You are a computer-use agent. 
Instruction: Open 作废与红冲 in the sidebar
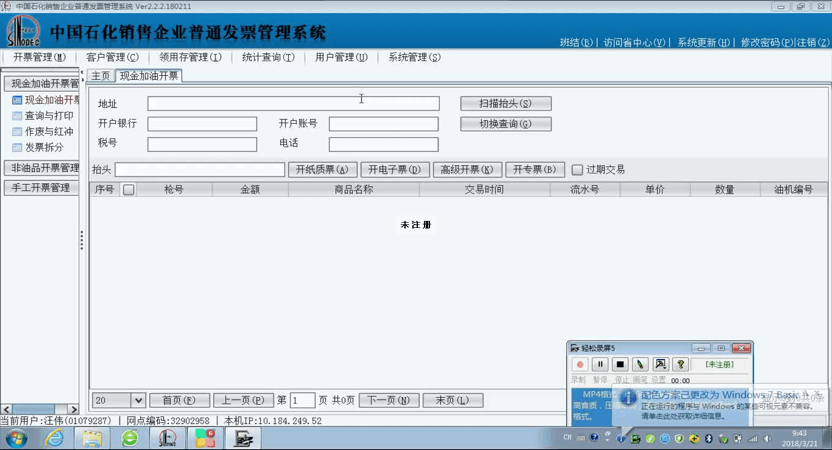49,132
